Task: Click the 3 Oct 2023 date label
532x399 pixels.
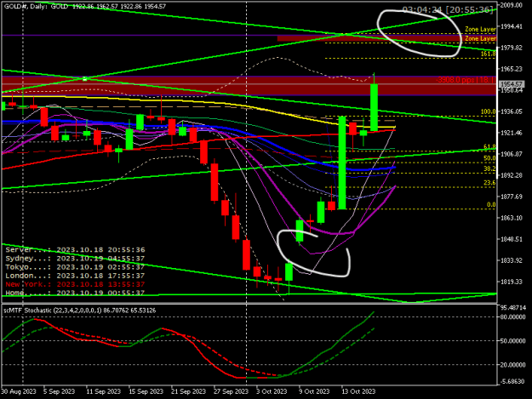Action: tap(272, 391)
